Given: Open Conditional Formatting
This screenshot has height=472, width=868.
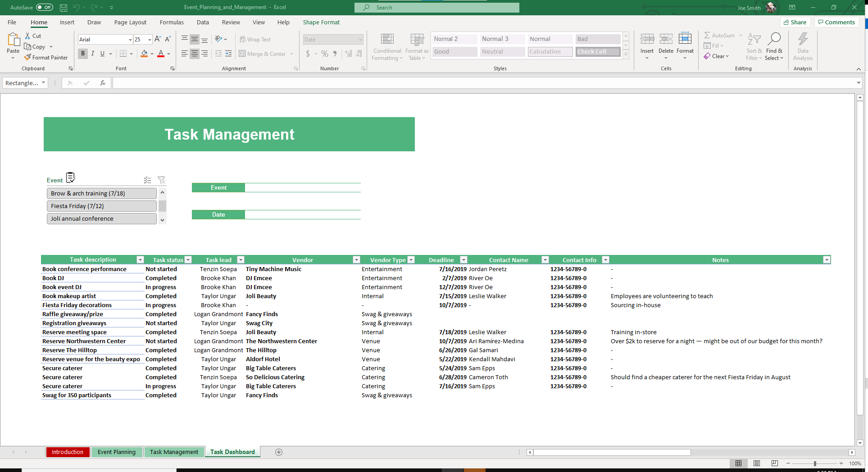Looking at the screenshot, I should [387, 47].
